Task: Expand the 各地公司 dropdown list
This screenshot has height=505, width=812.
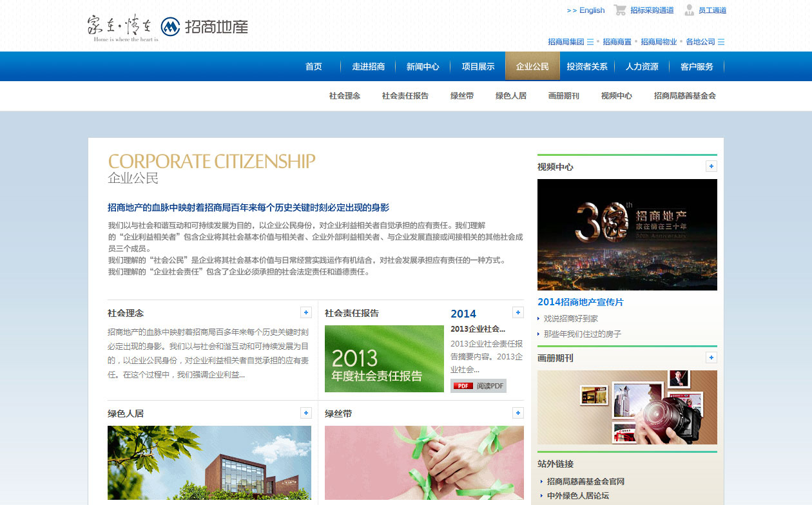Action: (721, 42)
